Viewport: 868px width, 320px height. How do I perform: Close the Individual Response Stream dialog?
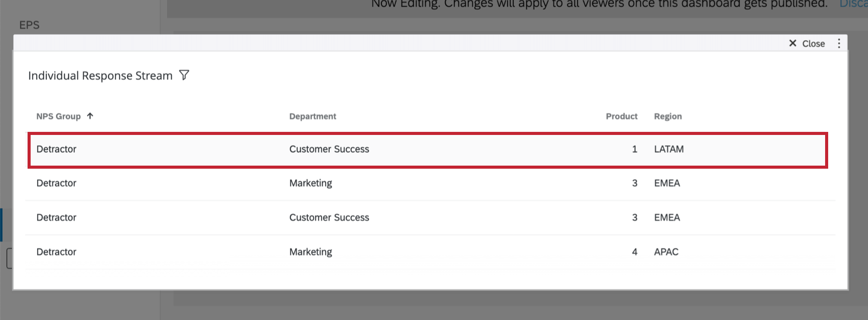(x=807, y=43)
